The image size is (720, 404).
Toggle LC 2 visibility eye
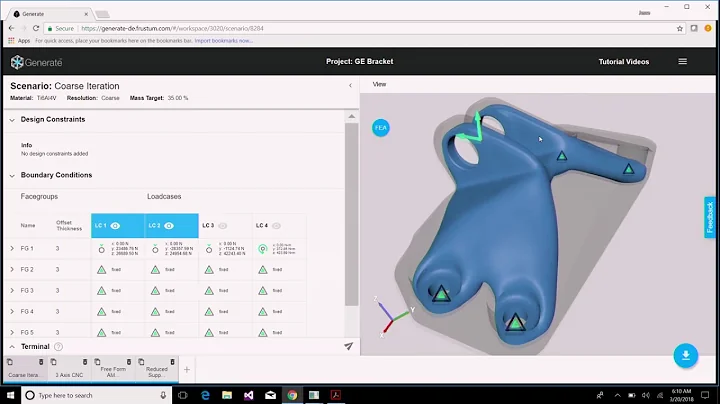click(169, 225)
